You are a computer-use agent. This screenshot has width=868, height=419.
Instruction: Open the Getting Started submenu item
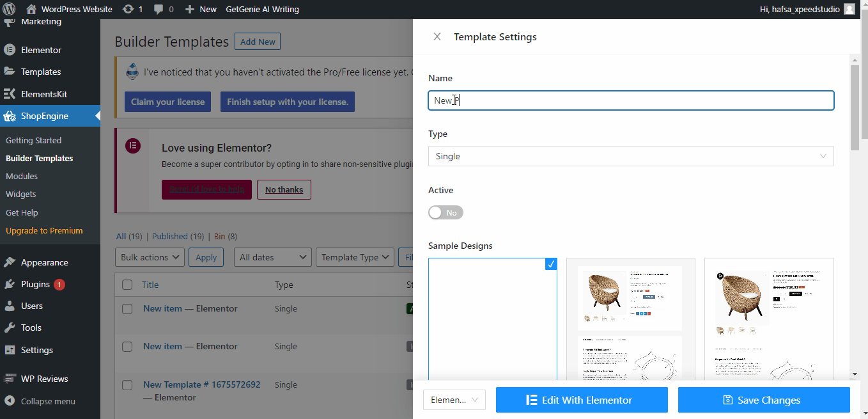[x=33, y=140]
